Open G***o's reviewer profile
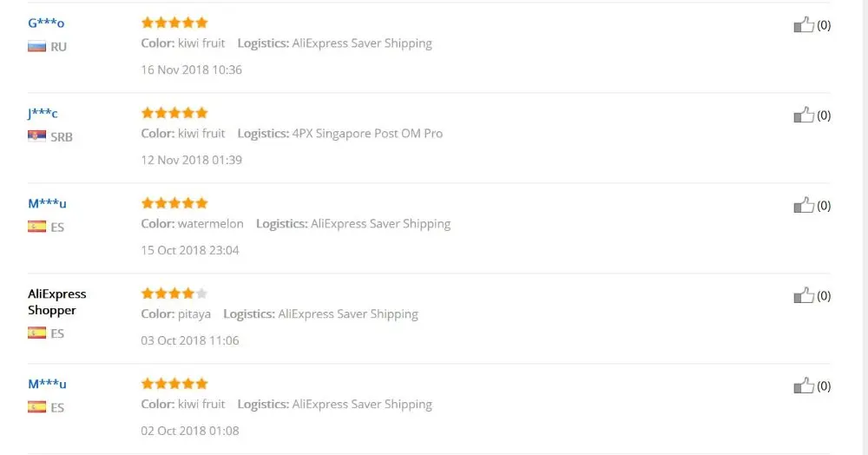 point(46,23)
